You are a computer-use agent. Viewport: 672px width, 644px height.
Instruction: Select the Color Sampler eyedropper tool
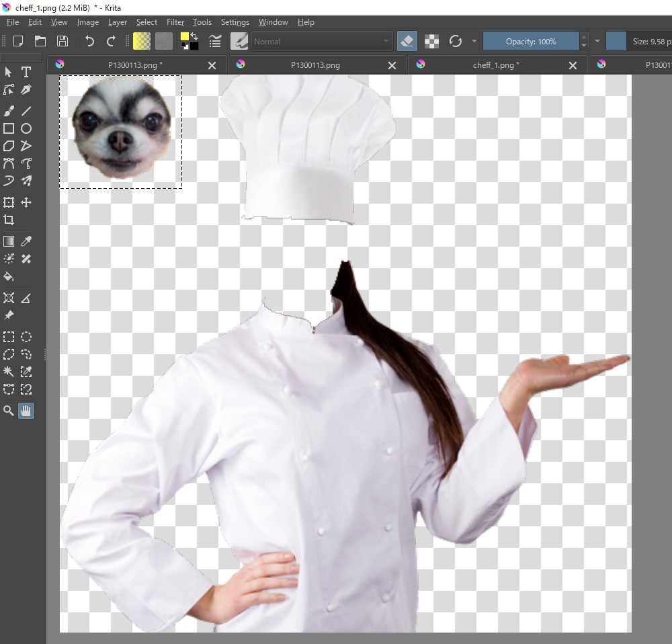pos(26,241)
